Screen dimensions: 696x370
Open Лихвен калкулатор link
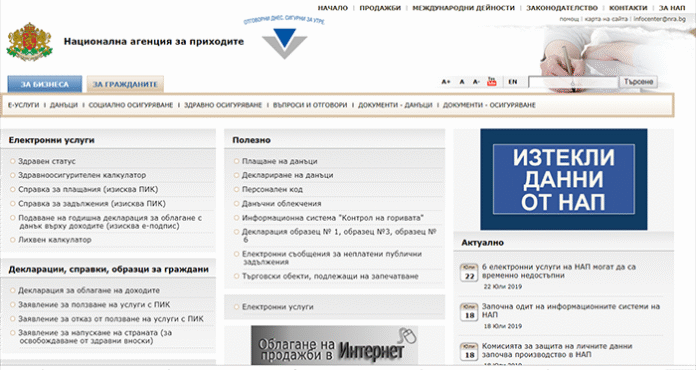(x=55, y=240)
